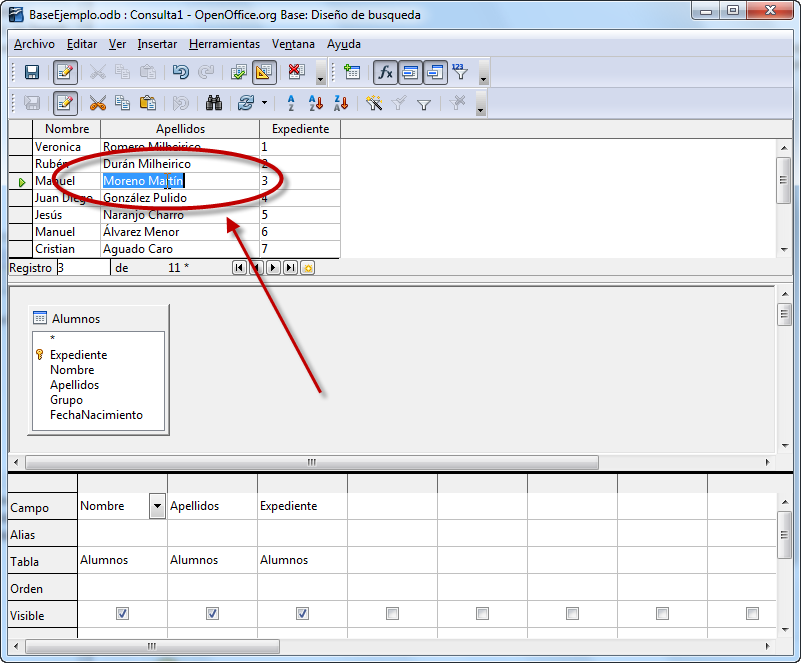Image resolution: width=801 pixels, height=663 pixels.
Task: Switch Design View on/off
Action: point(264,72)
